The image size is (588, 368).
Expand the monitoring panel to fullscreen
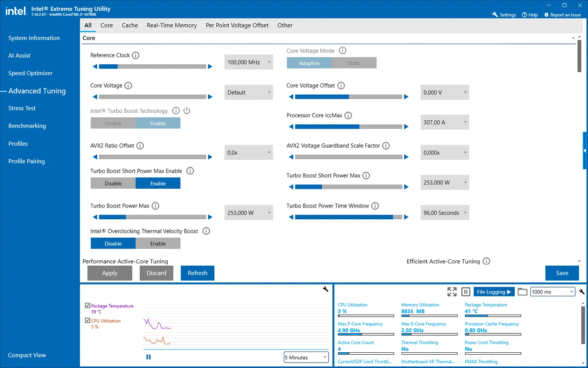point(452,291)
